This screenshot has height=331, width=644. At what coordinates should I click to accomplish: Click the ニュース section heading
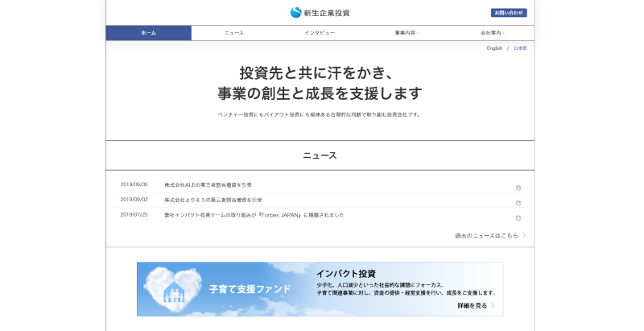[320, 155]
